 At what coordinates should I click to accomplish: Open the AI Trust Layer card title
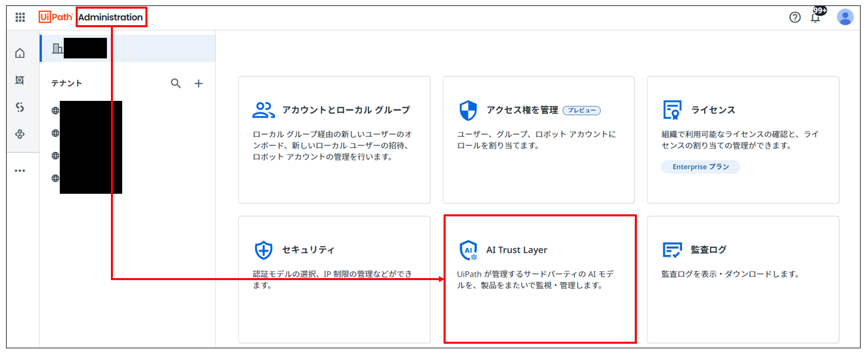(517, 250)
